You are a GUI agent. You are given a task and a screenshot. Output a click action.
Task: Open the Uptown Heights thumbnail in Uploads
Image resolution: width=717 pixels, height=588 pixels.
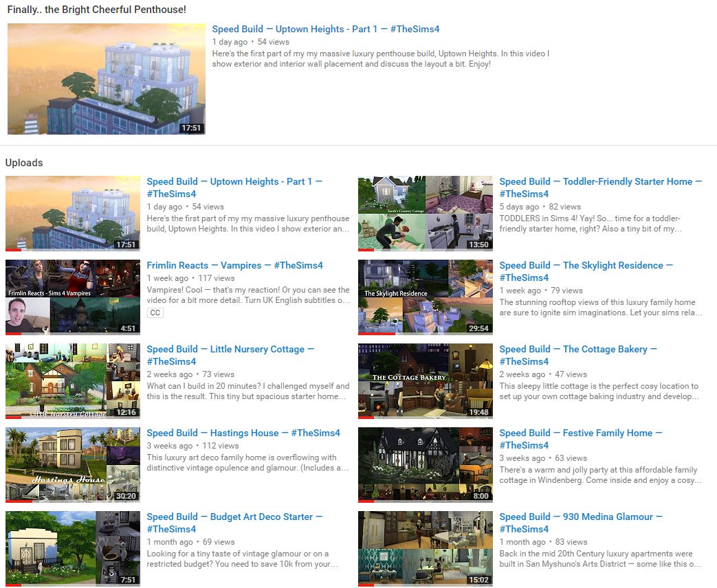[x=73, y=214]
